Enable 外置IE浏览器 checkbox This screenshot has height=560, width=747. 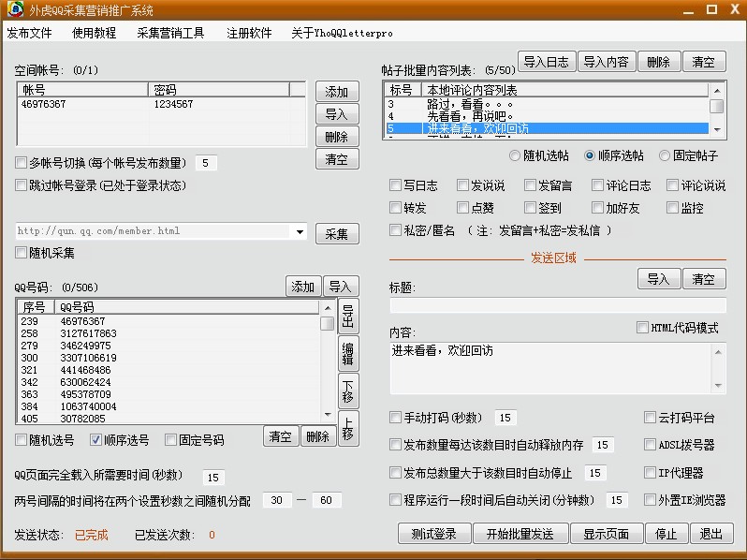point(650,499)
